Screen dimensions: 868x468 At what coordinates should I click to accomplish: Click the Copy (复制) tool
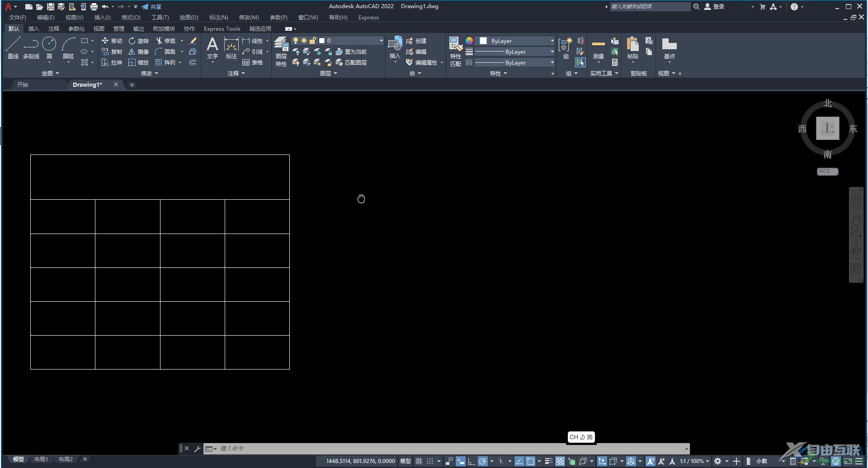pyautogui.click(x=112, y=51)
